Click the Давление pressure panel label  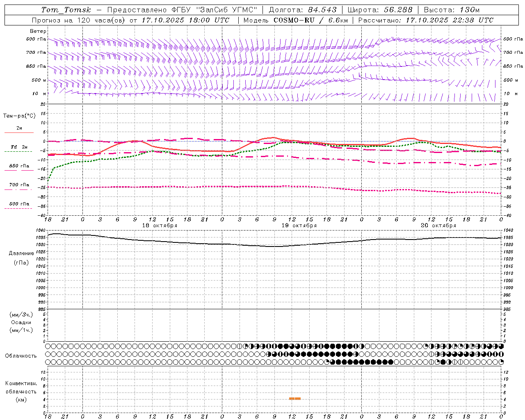(21, 253)
